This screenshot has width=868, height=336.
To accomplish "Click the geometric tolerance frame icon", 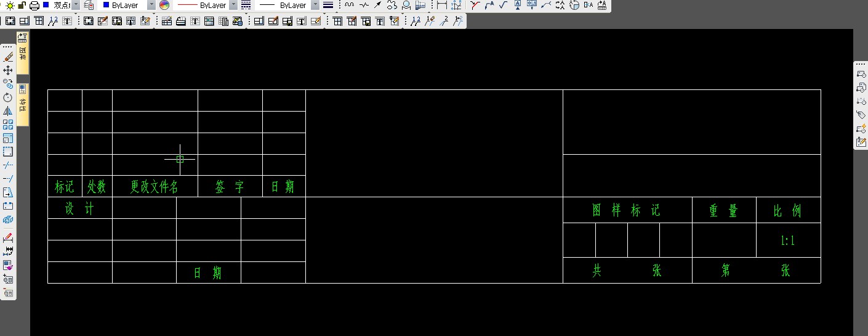I will (x=532, y=5).
